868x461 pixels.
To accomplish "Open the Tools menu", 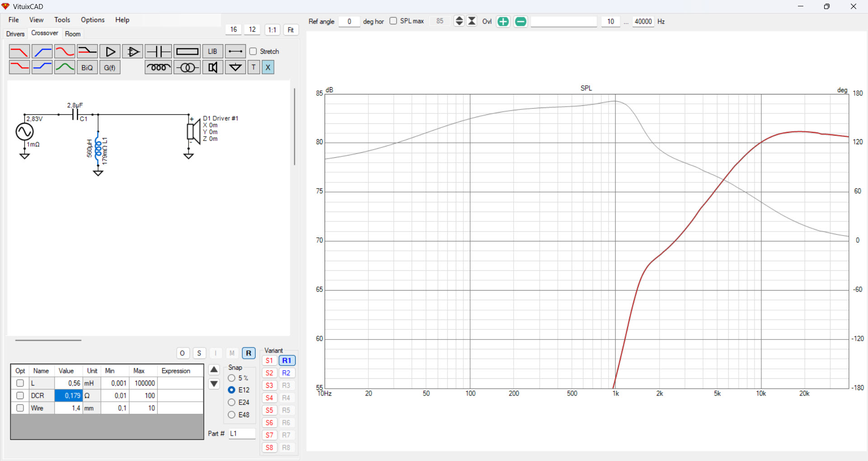I will point(62,20).
